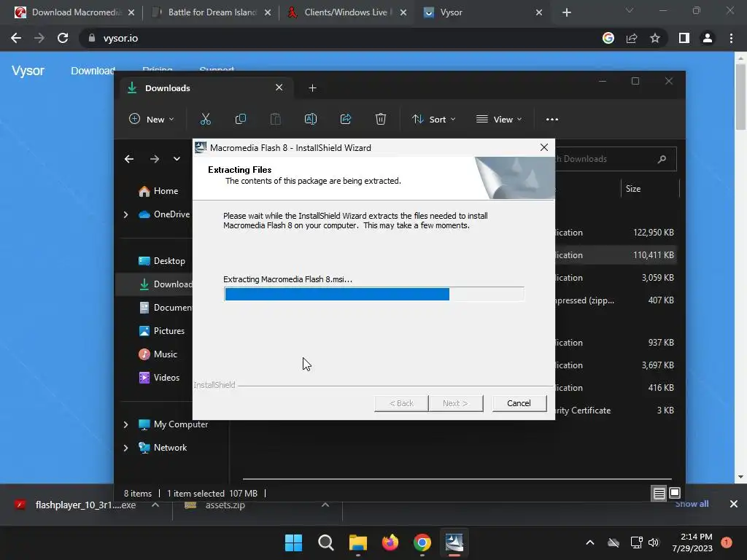Switch Explorer to large thumbnails view icon
747x560 pixels.
(675, 493)
